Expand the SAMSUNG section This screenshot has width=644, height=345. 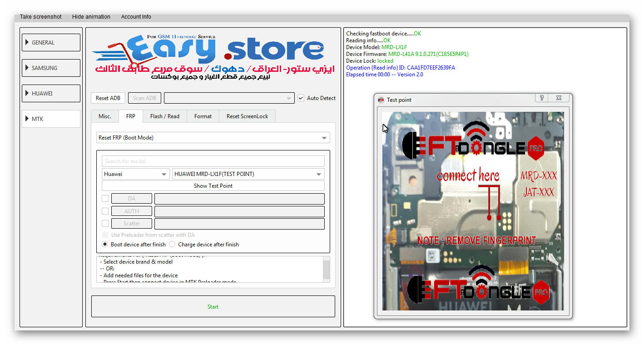pos(51,68)
